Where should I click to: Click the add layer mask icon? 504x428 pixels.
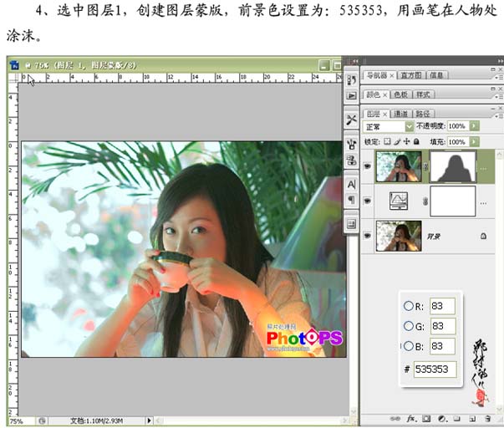[x=425, y=417]
